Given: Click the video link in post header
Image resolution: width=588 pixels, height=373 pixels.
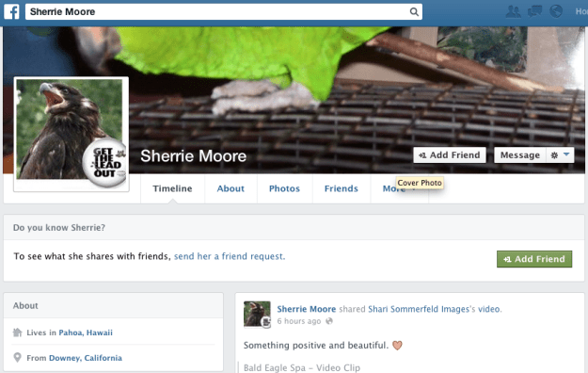Looking at the screenshot, I should tap(489, 309).
